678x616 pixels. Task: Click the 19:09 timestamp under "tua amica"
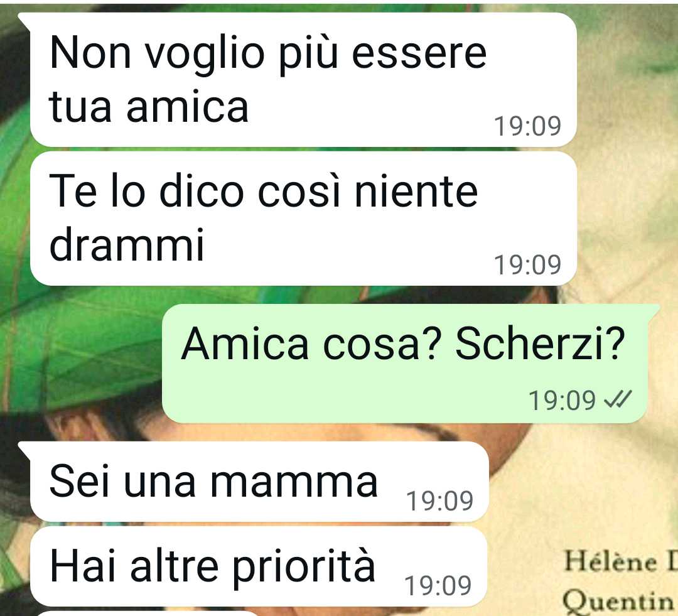[527, 126]
